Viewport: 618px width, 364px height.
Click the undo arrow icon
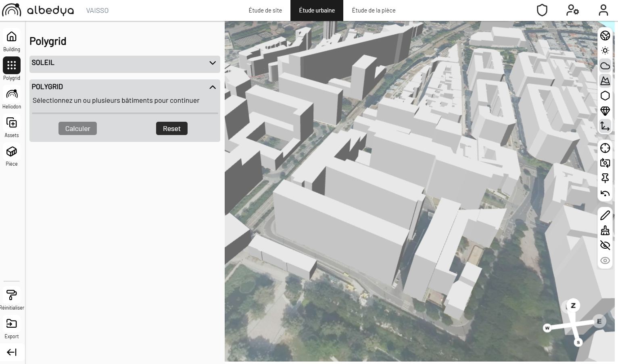pos(605,193)
